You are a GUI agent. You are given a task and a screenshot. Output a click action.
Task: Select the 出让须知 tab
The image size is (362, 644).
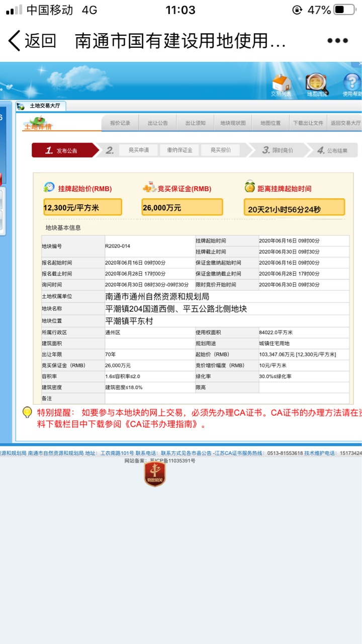(196, 123)
